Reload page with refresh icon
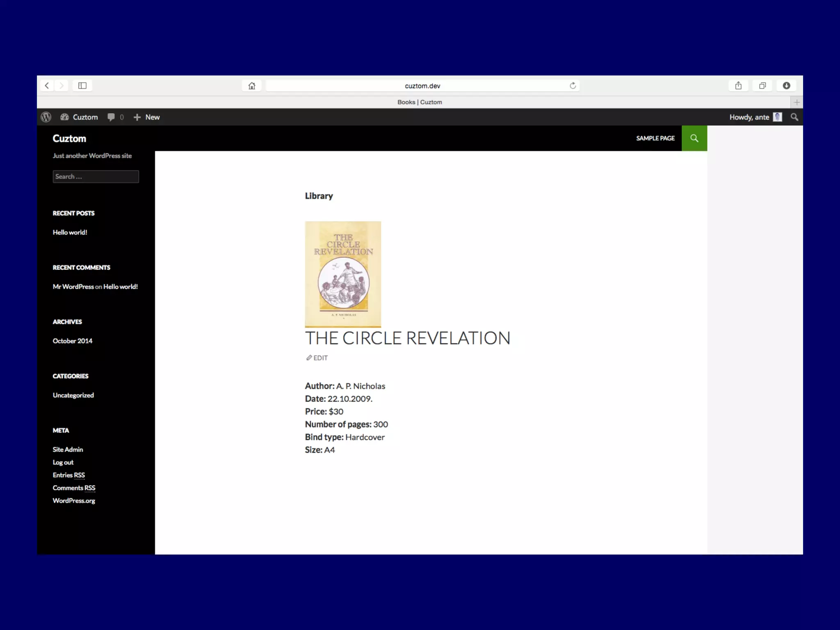Screen dimensions: 840x630 pos(573,86)
